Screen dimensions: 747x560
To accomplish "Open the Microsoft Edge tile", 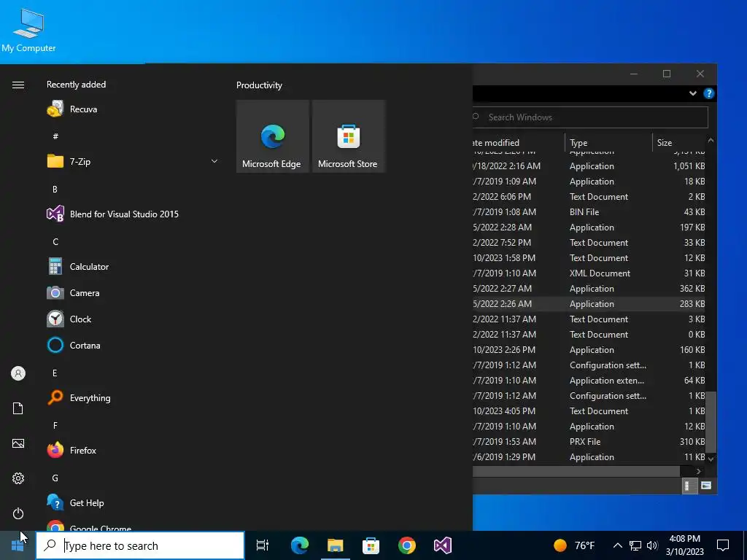I will click(x=273, y=136).
